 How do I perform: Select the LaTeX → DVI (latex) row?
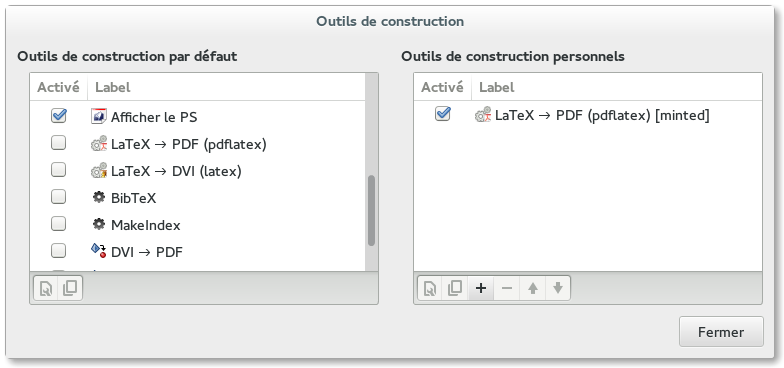click(198, 171)
